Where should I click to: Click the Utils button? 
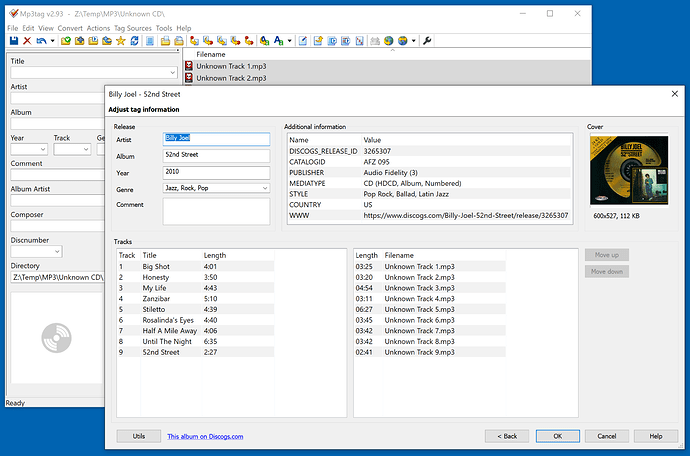point(139,436)
